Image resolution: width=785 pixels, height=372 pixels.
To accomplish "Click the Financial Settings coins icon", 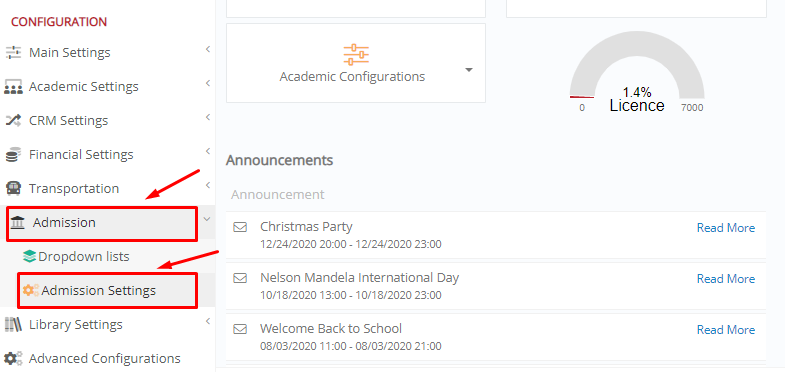I will tap(14, 155).
